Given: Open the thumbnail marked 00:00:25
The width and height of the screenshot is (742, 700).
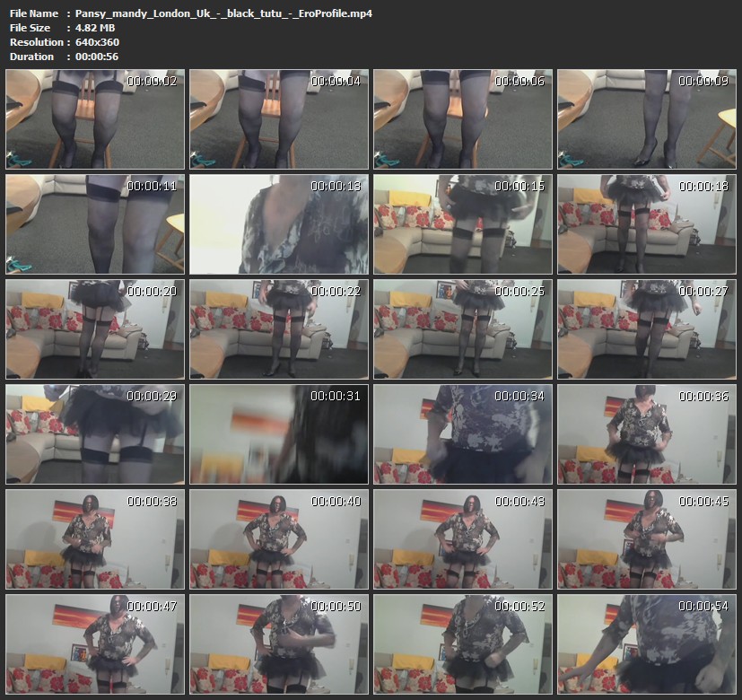Looking at the screenshot, I should click(463, 329).
